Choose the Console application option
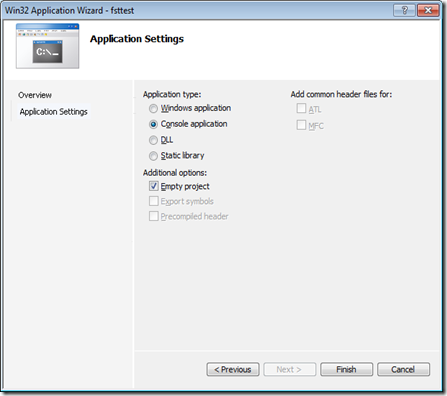The width and height of the screenshot is (447, 396). point(153,124)
